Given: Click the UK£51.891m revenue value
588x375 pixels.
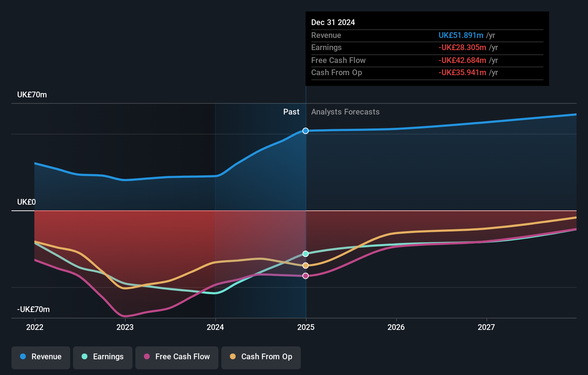Looking at the screenshot, I should click(461, 35).
